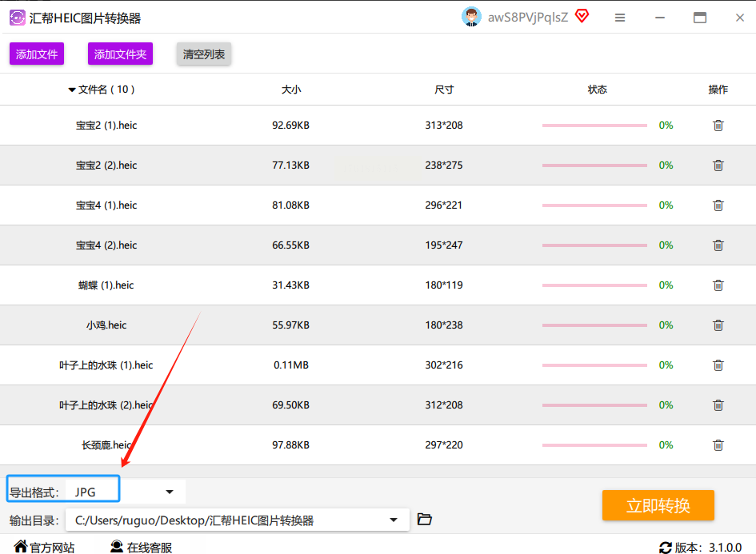Image resolution: width=756 pixels, height=554 pixels.
Task: Expand the 导出格式 JPG dropdown
Action: (x=169, y=492)
